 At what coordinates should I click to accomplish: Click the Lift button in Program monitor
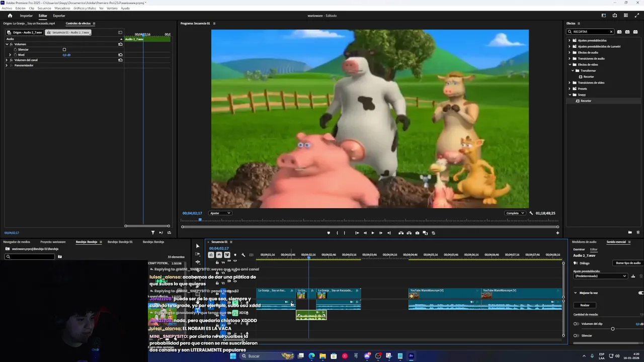coord(401,233)
